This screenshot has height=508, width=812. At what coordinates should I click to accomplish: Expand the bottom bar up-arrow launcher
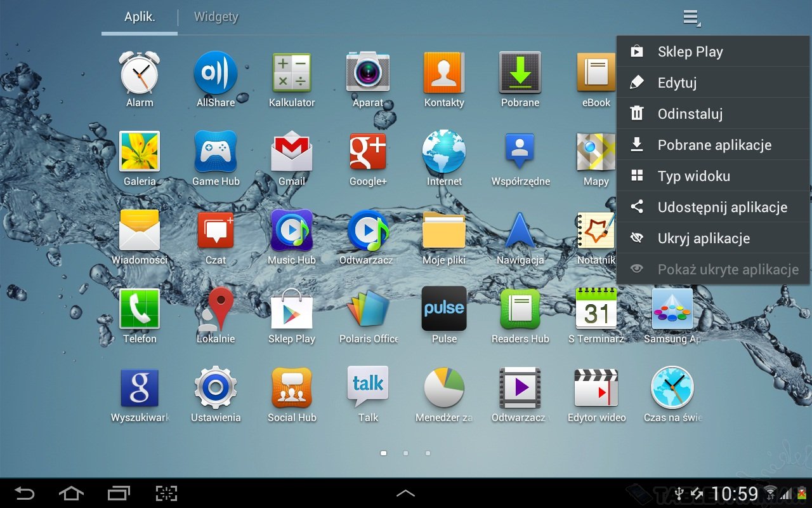coord(405,493)
